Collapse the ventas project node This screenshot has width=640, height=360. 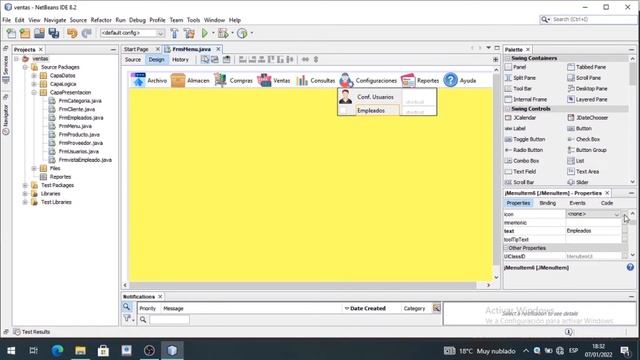pos(17,59)
